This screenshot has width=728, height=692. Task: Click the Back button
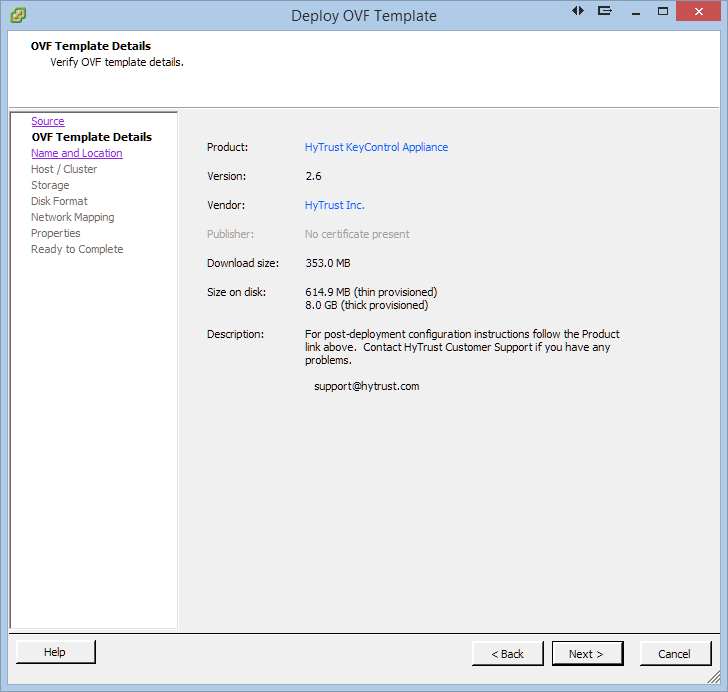(x=507, y=654)
